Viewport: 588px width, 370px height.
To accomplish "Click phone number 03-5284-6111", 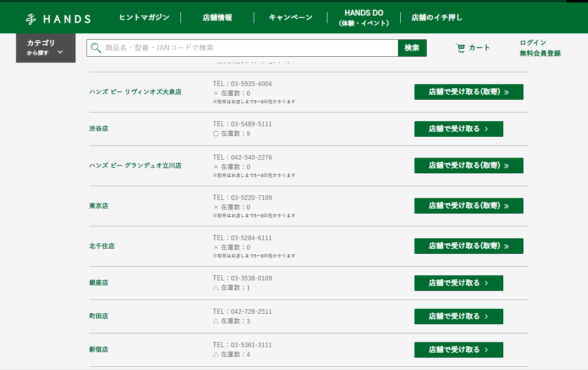I will click(251, 238).
